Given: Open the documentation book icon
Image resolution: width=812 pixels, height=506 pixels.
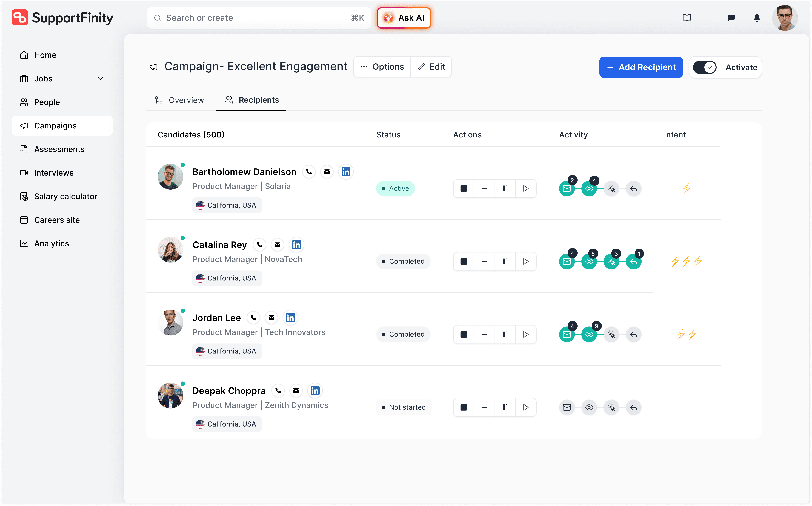Looking at the screenshot, I should [x=687, y=18].
